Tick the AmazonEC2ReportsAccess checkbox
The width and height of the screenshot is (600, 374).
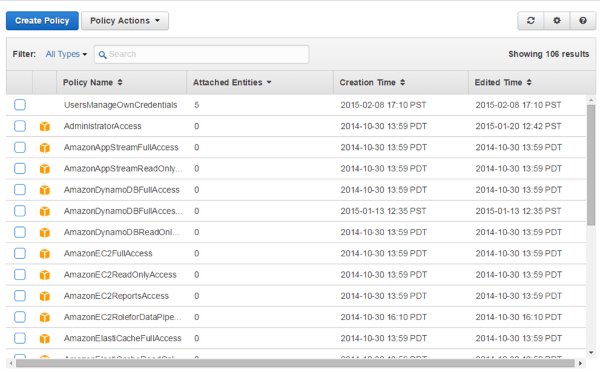point(20,296)
